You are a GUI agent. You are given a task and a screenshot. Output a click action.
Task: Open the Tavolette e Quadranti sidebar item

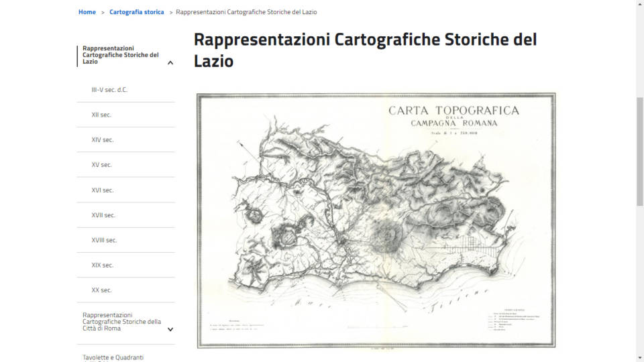pyautogui.click(x=113, y=357)
